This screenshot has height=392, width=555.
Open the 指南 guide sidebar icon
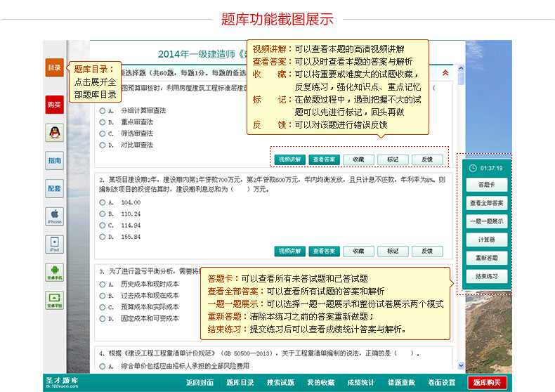coord(54,160)
